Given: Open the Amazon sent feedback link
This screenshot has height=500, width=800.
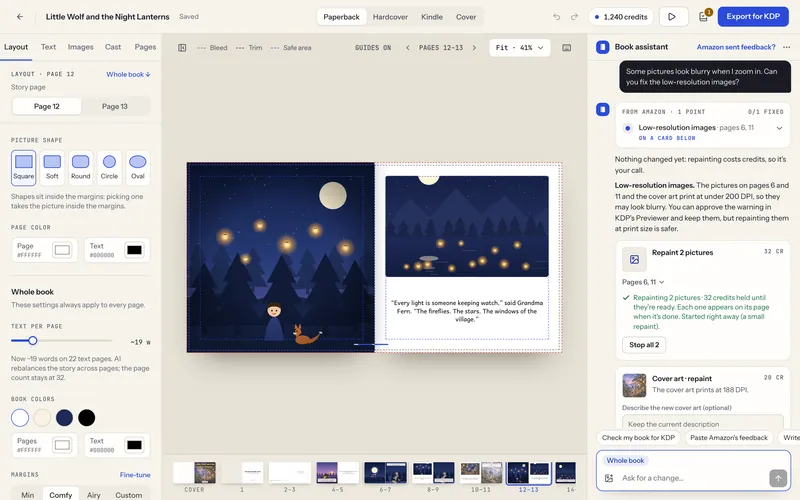Looking at the screenshot, I should tap(736, 47).
